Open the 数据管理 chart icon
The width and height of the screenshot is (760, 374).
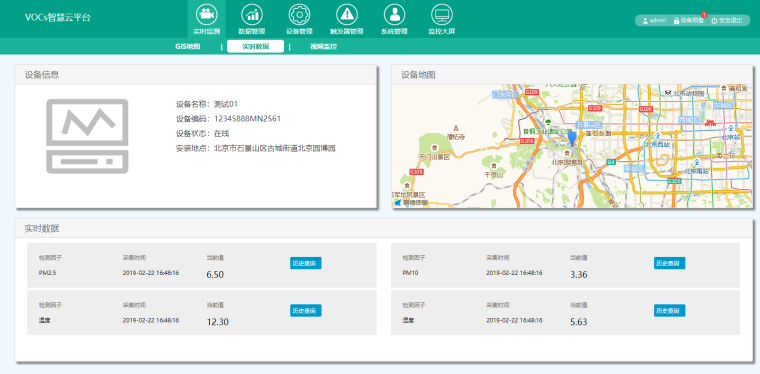tap(252, 14)
